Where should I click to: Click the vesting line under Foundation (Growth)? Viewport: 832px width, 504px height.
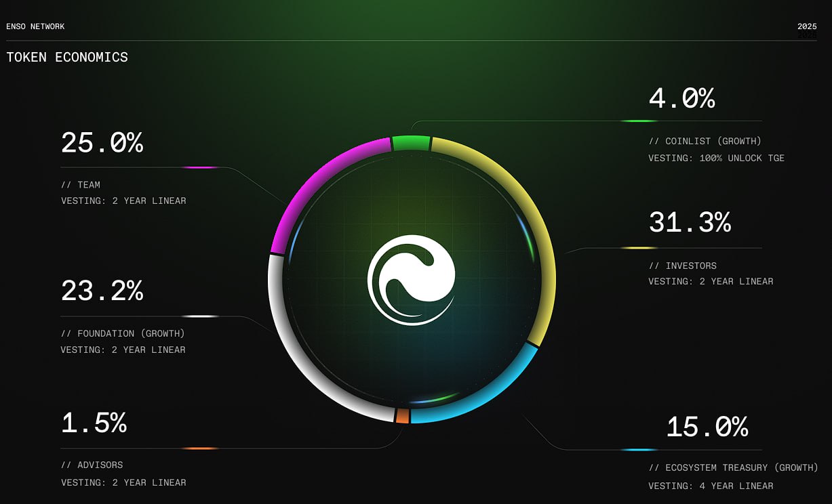tap(123, 350)
